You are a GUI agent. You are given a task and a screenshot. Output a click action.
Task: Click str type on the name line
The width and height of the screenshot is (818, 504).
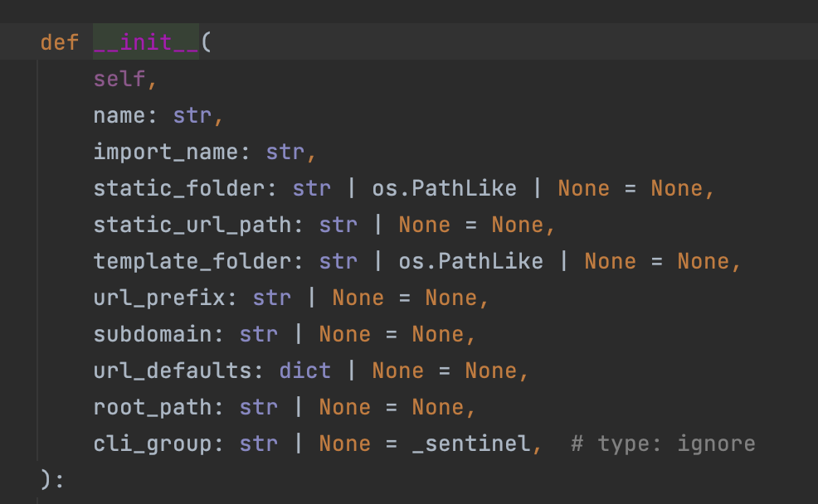coord(192,116)
